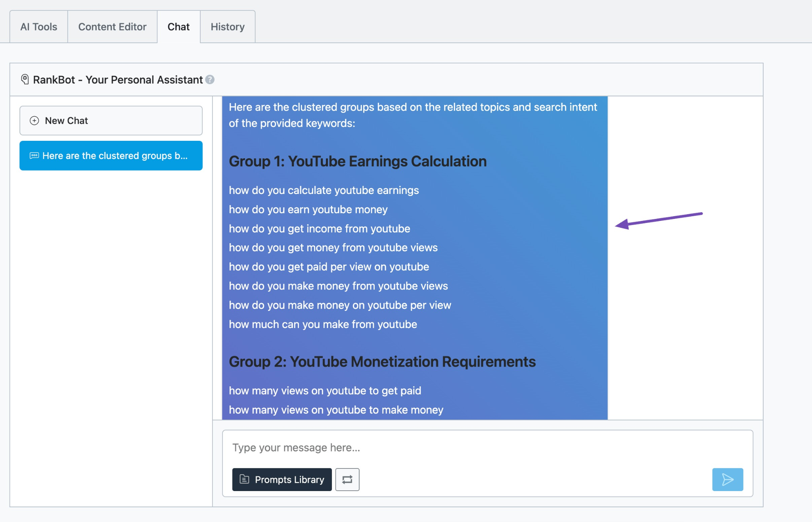The image size is (812, 522).
Task: Click the RankBot robot head icon in the header
Action: tap(25, 79)
